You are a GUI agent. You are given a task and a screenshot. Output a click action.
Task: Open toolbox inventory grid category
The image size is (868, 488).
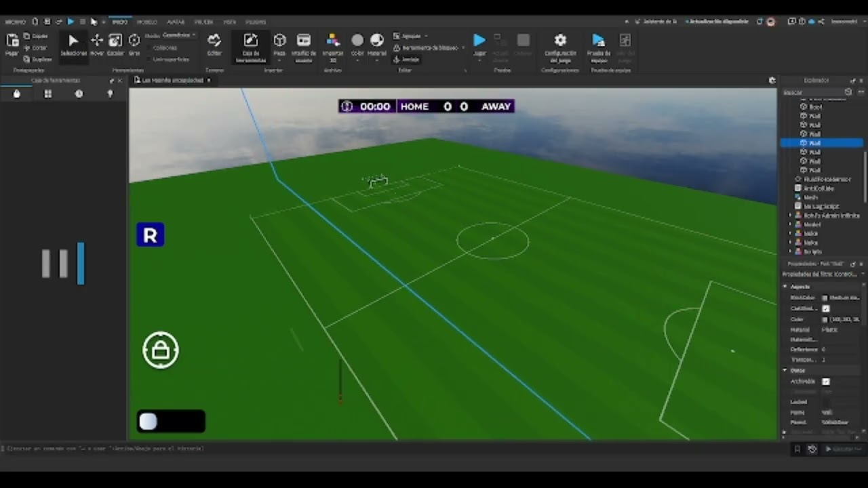[x=47, y=94]
